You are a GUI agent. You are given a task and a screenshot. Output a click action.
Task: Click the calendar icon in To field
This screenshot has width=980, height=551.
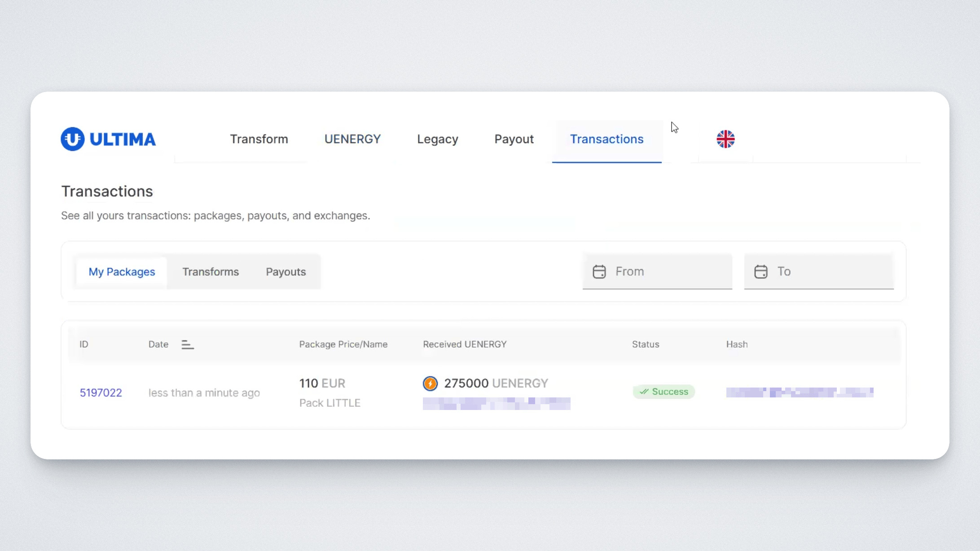pyautogui.click(x=760, y=272)
